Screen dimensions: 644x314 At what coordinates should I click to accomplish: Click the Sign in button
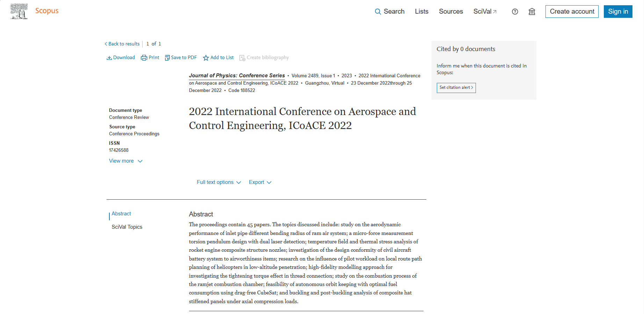(x=618, y=12)
